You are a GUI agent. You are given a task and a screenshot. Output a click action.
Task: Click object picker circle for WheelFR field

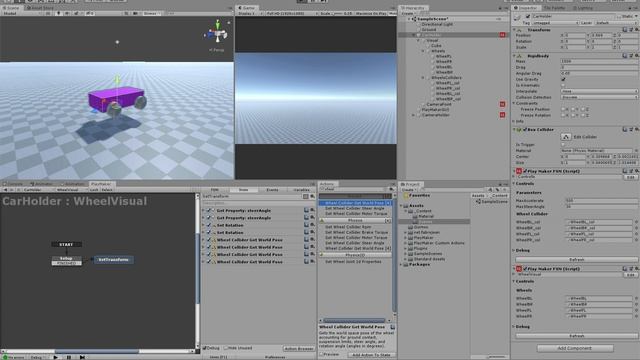[x=636, y=316]
